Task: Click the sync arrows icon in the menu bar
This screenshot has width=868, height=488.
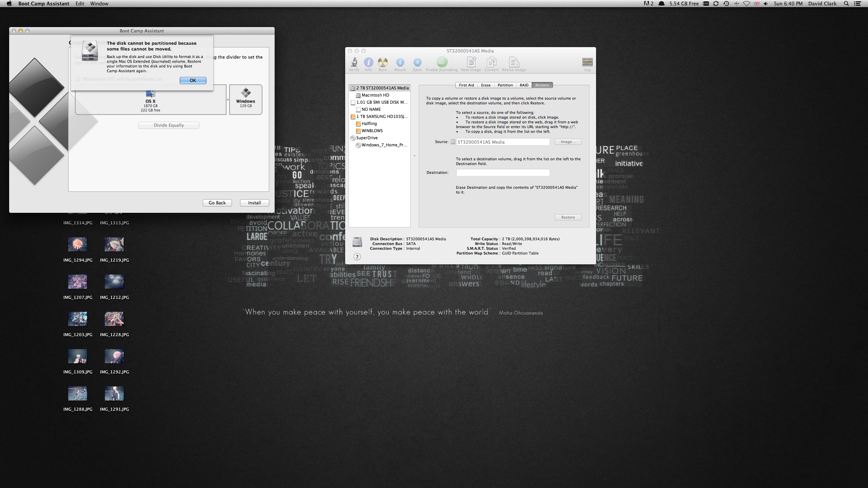Action: coord(716,4)
